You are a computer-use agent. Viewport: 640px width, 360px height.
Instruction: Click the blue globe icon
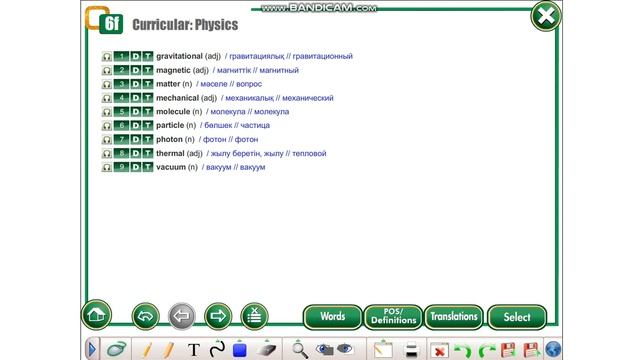click(x=553, y=350)
